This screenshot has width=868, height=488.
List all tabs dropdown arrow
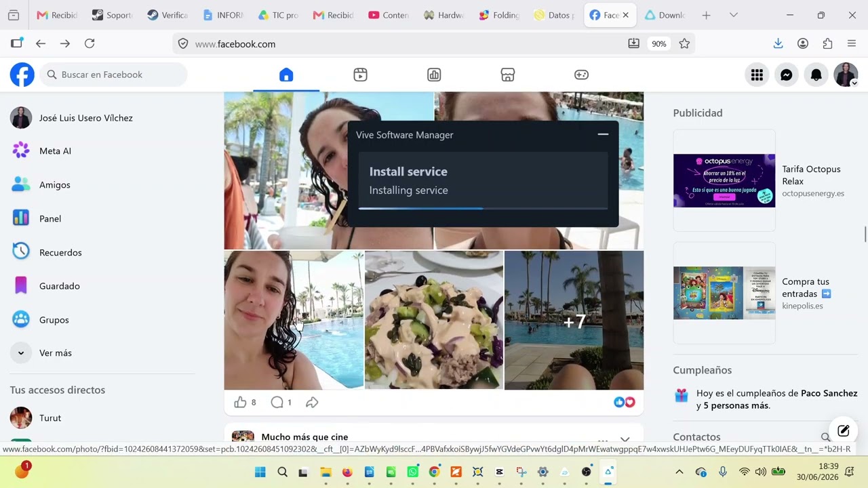[733, 15]
